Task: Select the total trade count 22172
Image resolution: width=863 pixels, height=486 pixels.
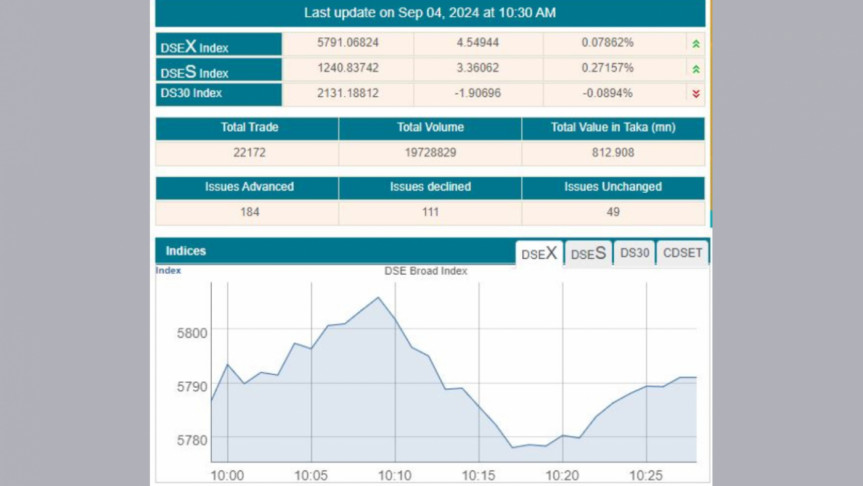Action: coord(249,152)
